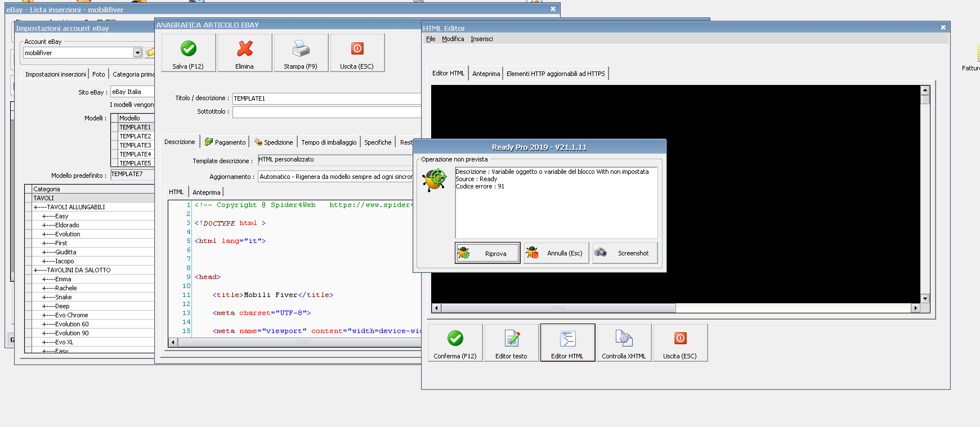980x427 pixels.
Task: Switch to Anteprima tab below Aggiornamento
Action: [x=207, y=192]
